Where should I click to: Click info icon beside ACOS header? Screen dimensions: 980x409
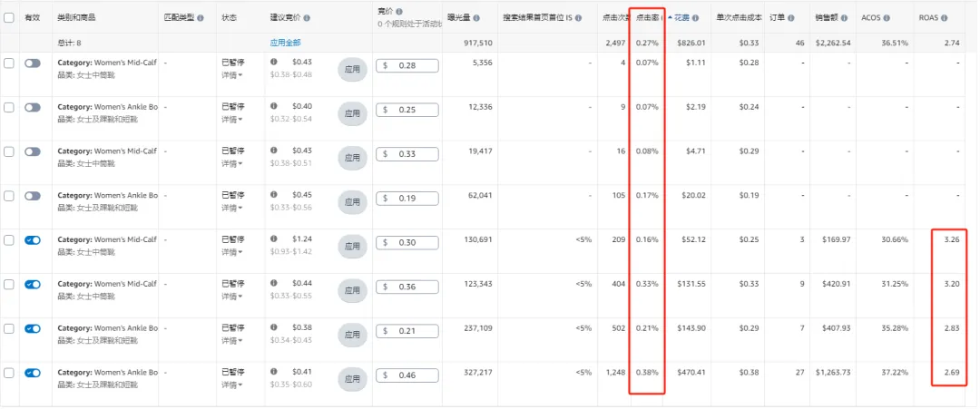coord(887,18)
